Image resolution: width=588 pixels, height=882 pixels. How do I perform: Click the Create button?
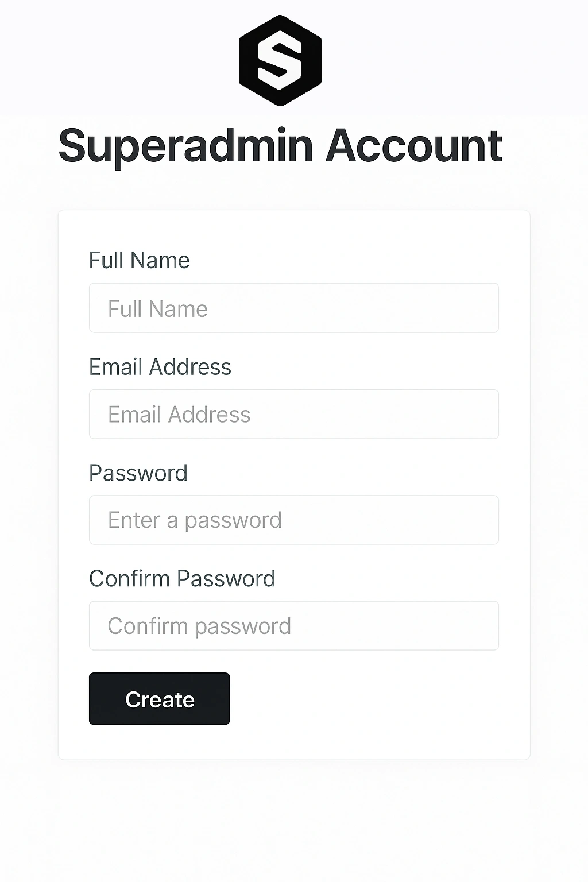tap(160, 698)
